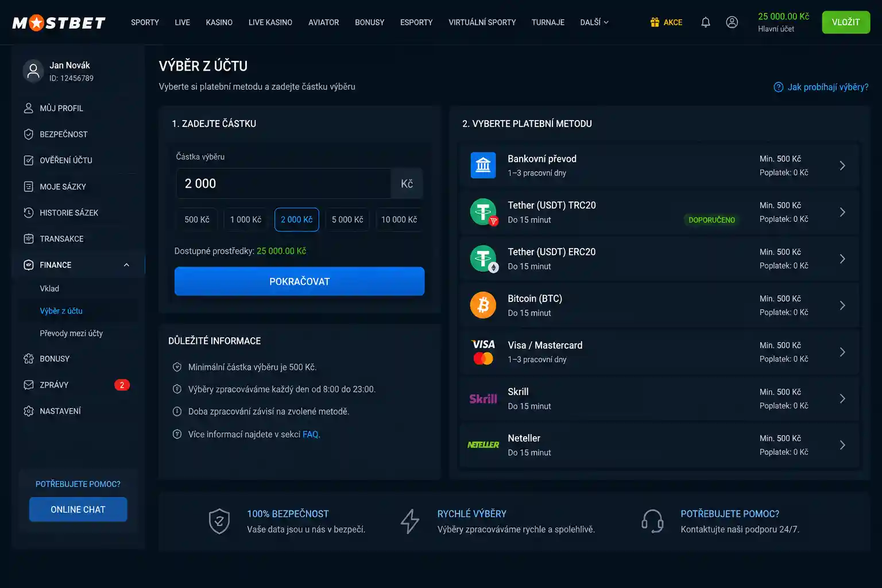
Task: Click the Bankovní převod bank icon
Action: tap(483, 165)
